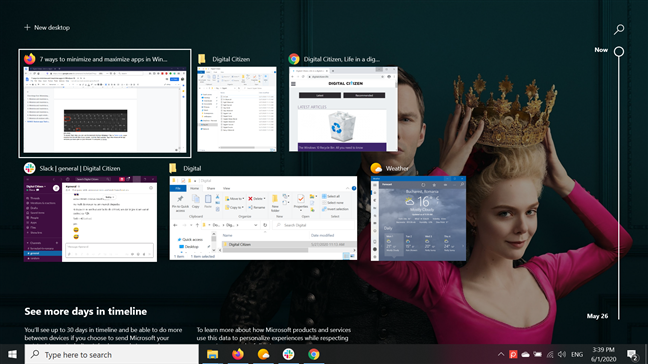Create a new virtual desktop
648x364 pixels.
[47, 27]
